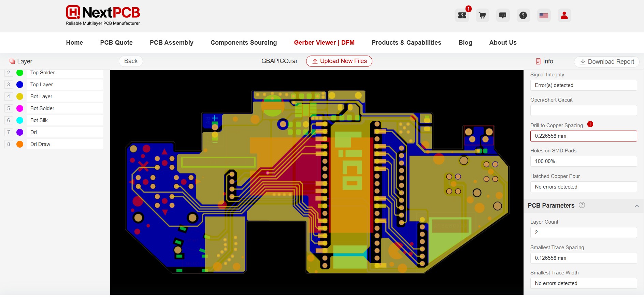Select the Bot Solder layer row
Image resolution: width=644 pixels, height=300 pixels.
[65, 108]
